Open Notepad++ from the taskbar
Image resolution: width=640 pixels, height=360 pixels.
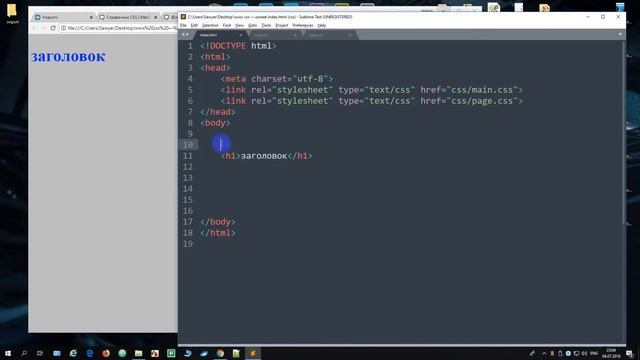click(x=236, y=353)
